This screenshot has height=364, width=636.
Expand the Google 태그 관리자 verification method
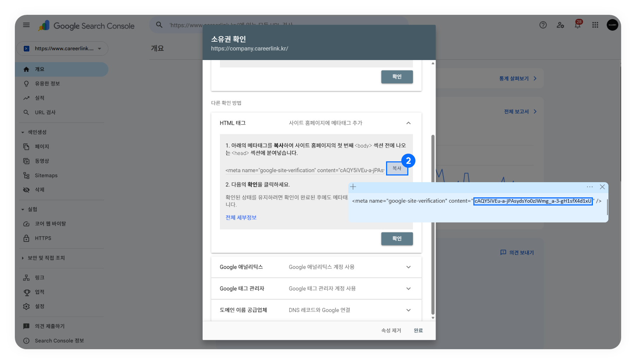point(408,289)
